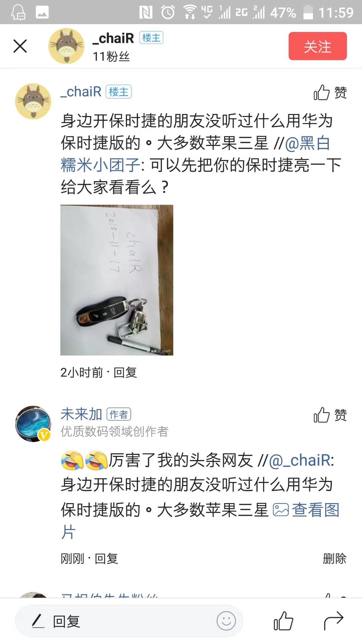This screenshot has height=644, width=362.
Task: Focus the 回复 reply input field
Action: click(x=129, y=621)
